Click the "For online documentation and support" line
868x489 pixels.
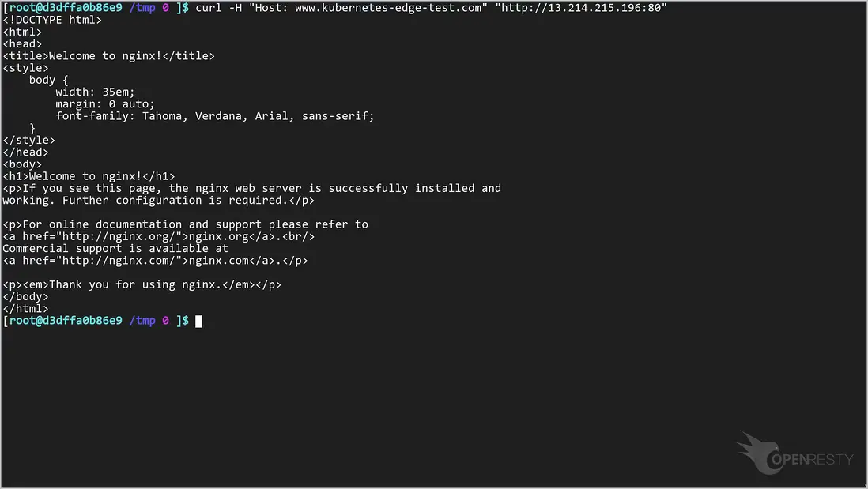coord(185,224)
